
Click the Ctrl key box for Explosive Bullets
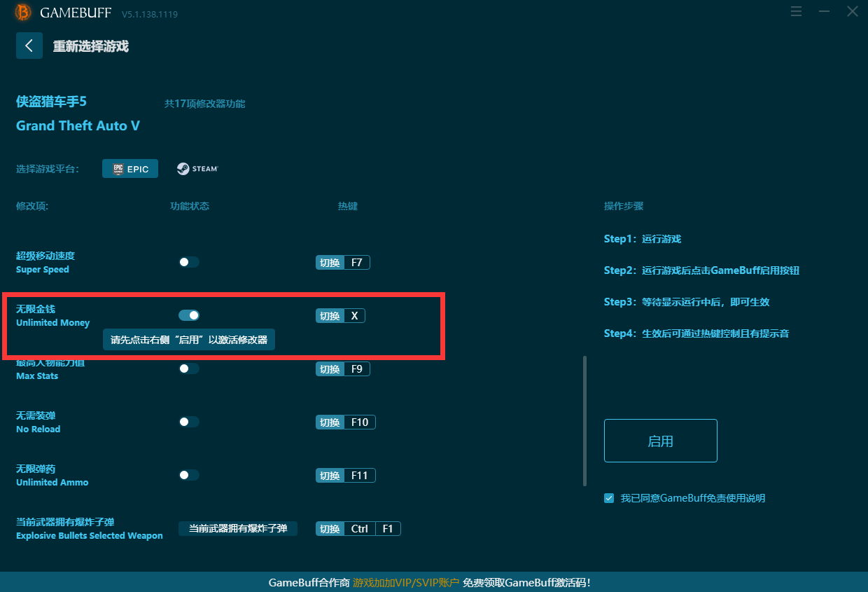[360, 529]
